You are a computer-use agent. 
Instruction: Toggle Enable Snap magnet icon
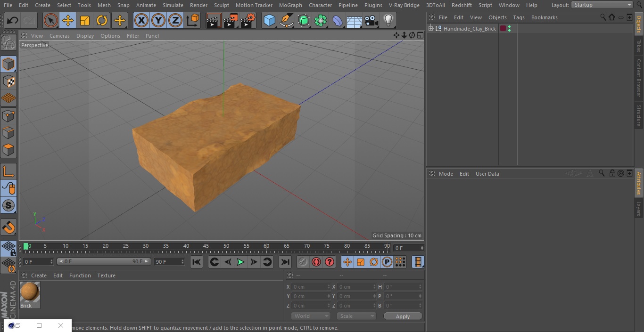8,227
